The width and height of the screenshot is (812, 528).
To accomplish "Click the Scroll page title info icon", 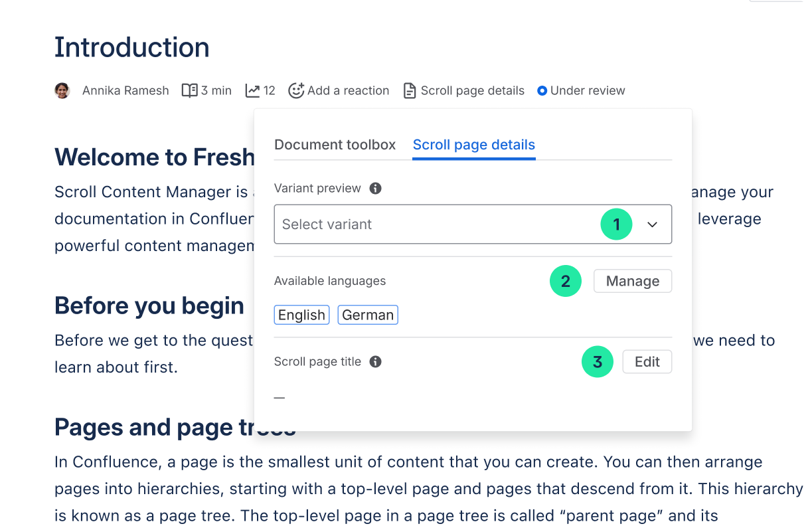I will (x=375, y=362).
